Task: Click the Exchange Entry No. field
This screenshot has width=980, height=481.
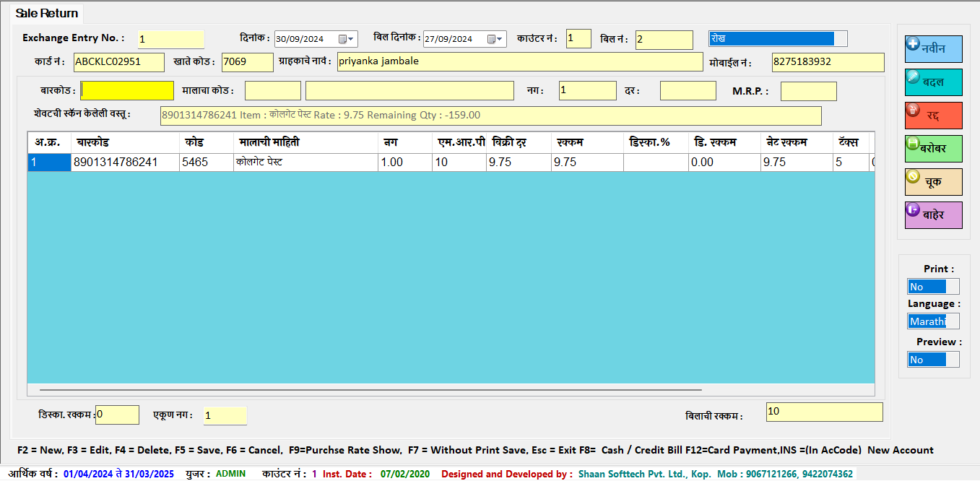Action: click(170, 39)
